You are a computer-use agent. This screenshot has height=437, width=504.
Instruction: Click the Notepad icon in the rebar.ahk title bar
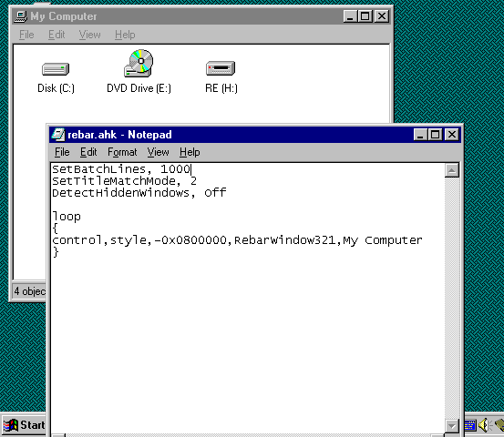click(58, 135)
